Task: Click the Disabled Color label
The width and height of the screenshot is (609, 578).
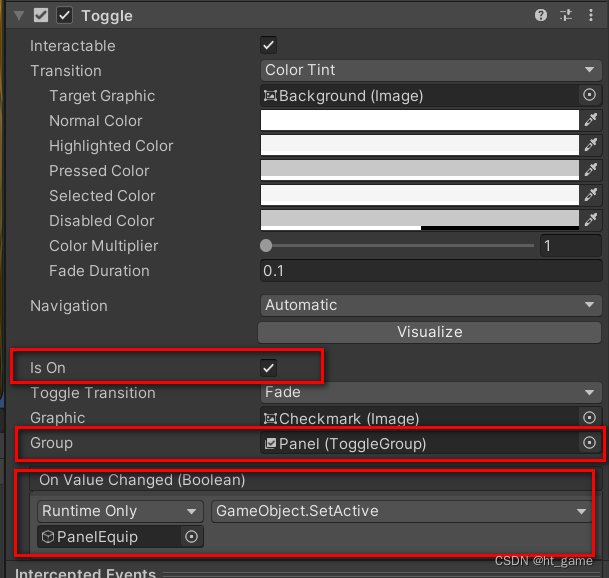Action: point(102,221)
